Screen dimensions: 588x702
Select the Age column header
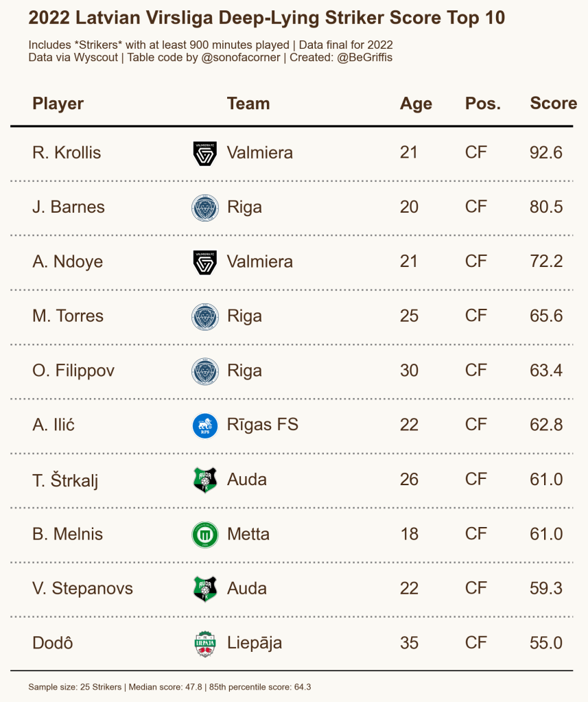click(416, 104)
